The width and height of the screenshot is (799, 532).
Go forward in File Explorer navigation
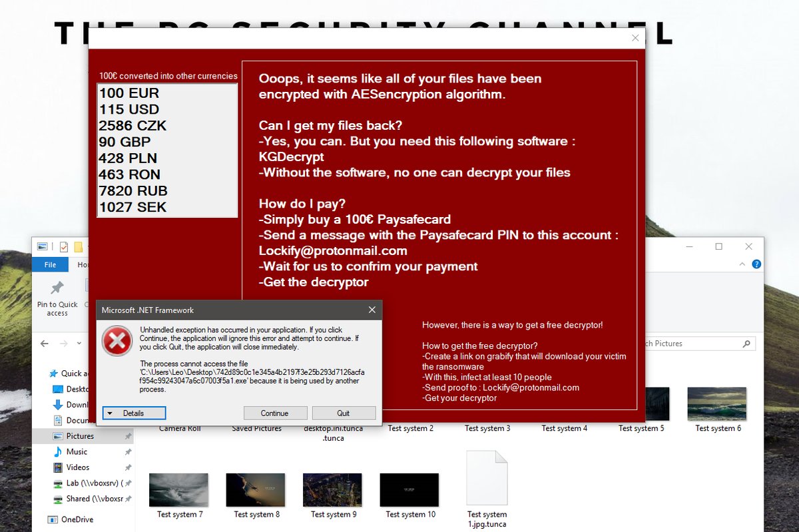63,344
